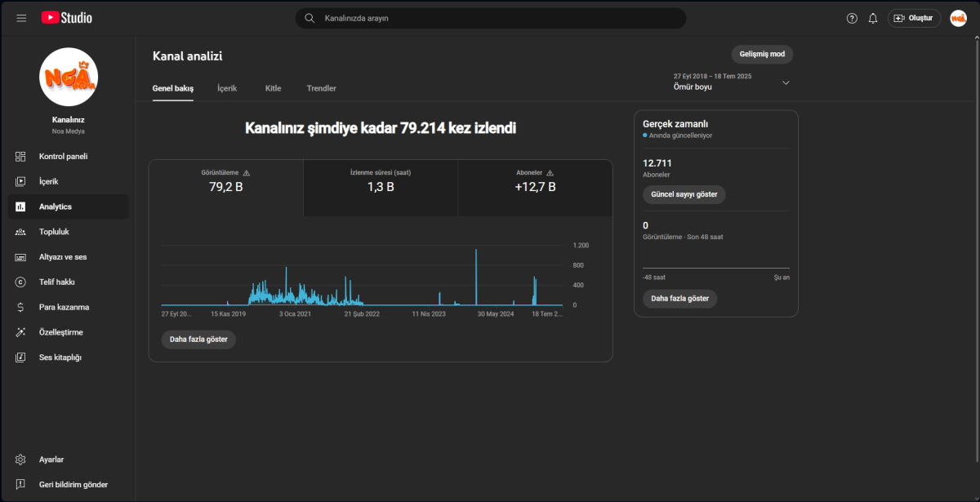Viewport: 980px width, 502px height.
Task: Click the Telif hakkı copyright icon
Action: click(21, 282)
